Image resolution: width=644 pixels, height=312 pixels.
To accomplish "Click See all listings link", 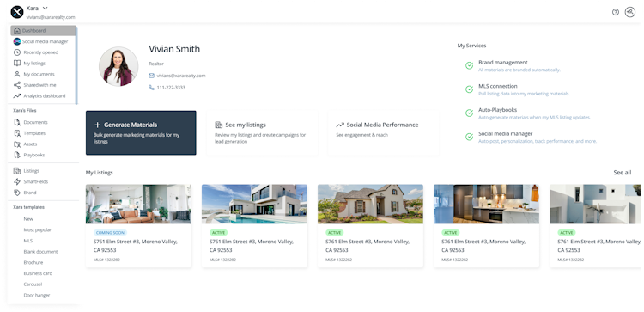I will click(x=623, y=173).
